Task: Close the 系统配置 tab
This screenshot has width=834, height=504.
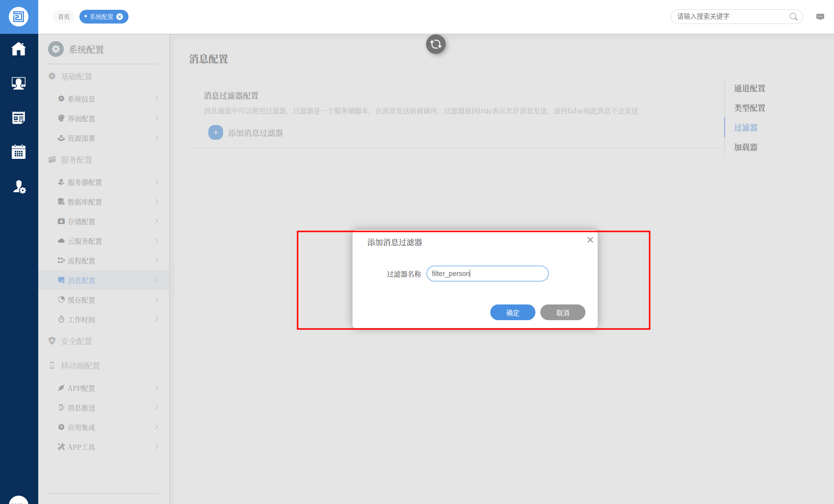Action: pos(120,17)
